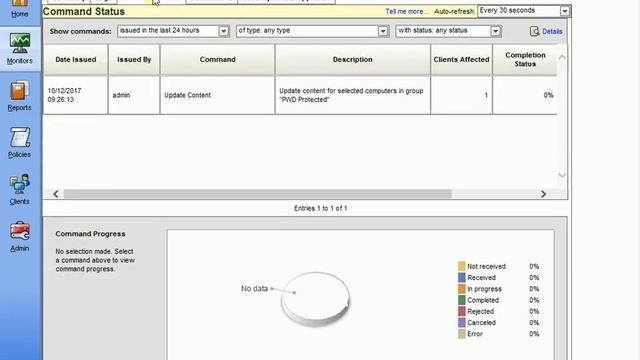Image resolution: width=640 pixels, height=360 pixels.
Task: Open the Home page icon
Action: coord(20,3)
